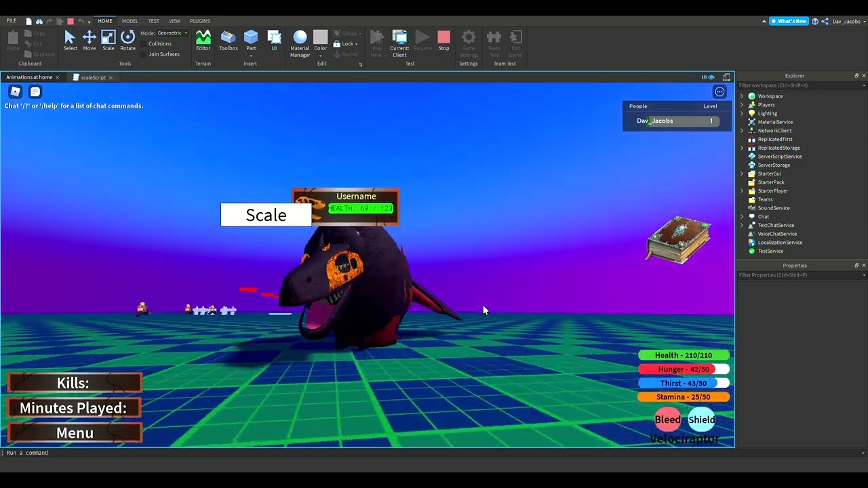The width and height of the screenshot is (868, 488).
Task: Click the red stop square in quick access bar
Action: (x=70, y=21)
